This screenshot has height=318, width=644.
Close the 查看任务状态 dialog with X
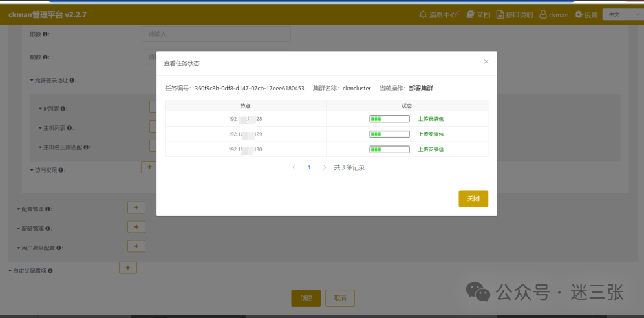tap(486, 61)
